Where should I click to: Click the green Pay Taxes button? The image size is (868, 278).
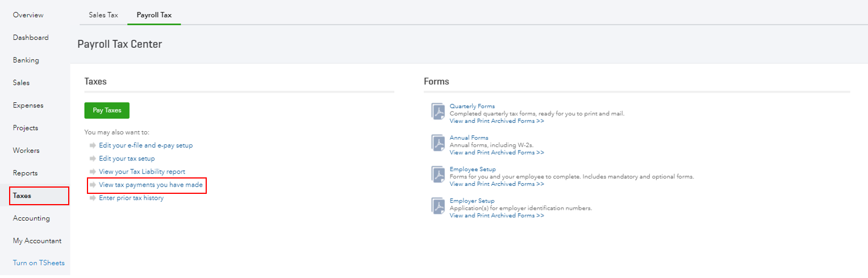coord(107,110)
